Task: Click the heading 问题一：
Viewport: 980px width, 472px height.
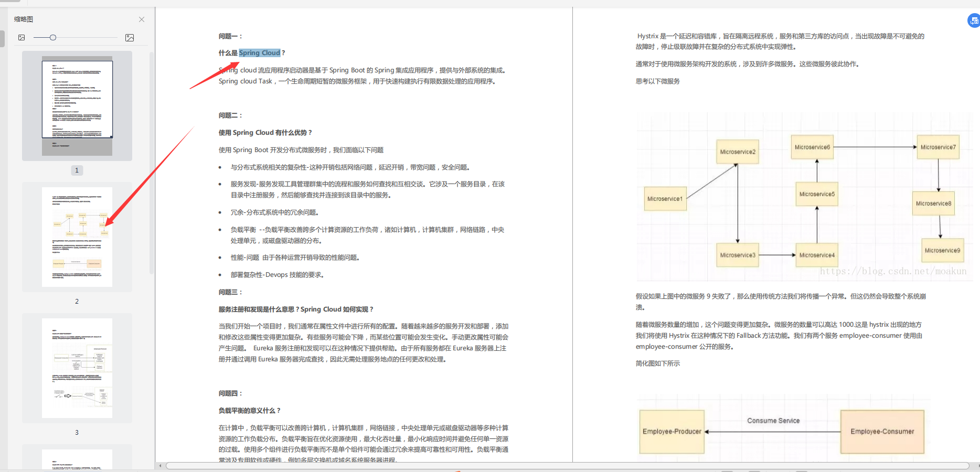Action: click(231, 36)
